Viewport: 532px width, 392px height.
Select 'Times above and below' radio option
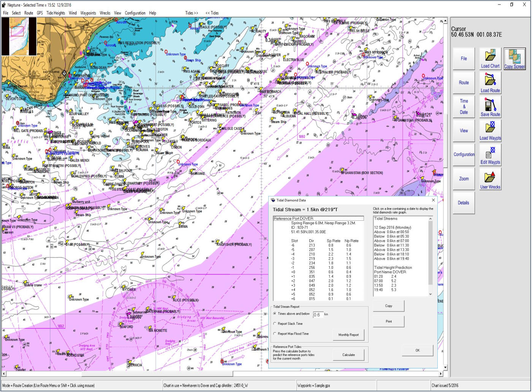(x=275, y=314)
